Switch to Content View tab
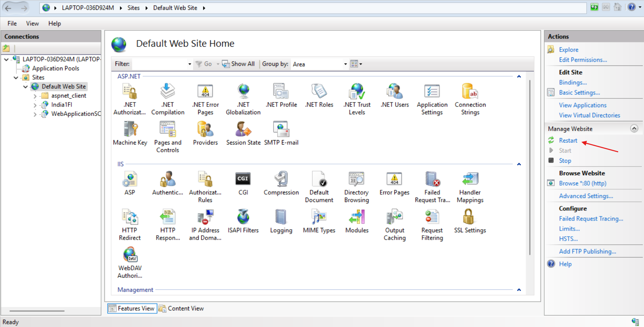Image resolution: width=644 pixels, height=327 pixels. tap(182, 309)
